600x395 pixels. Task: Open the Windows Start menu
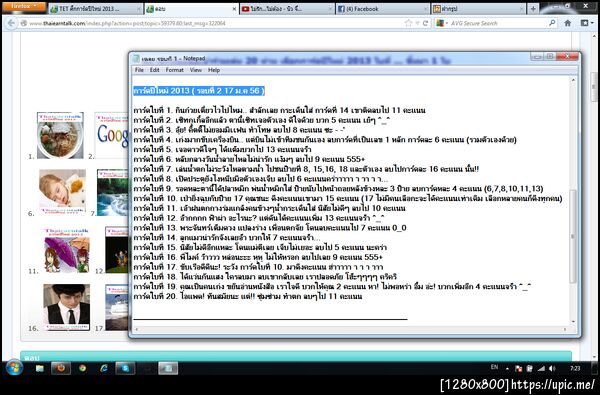[14, 368]
